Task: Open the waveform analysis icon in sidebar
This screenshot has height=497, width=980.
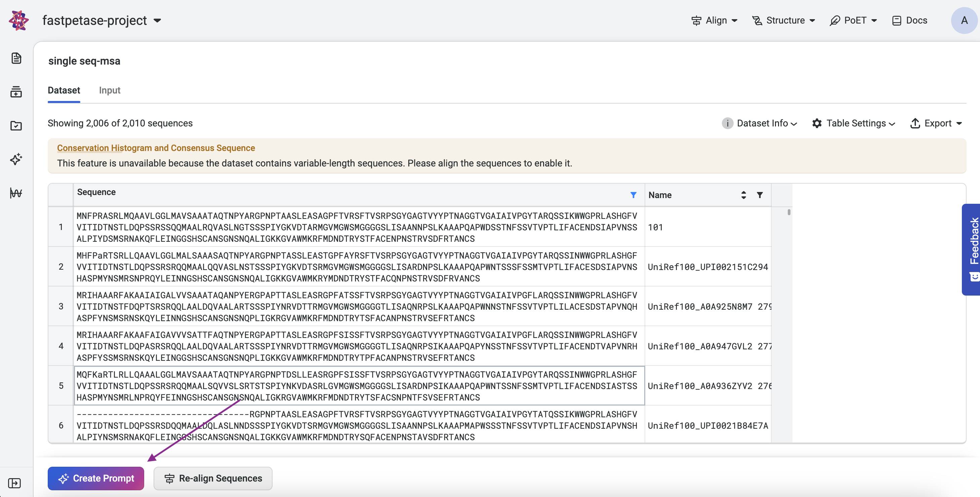Action: point(16,193)
